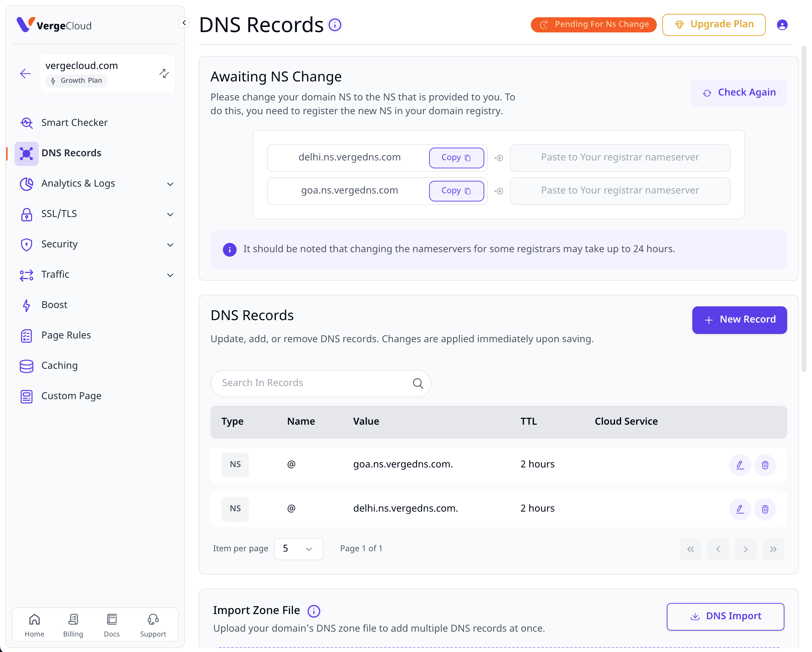Click the TTL column header
The image size is (812, 652).
pyautogui.click(x=528, y=422)
